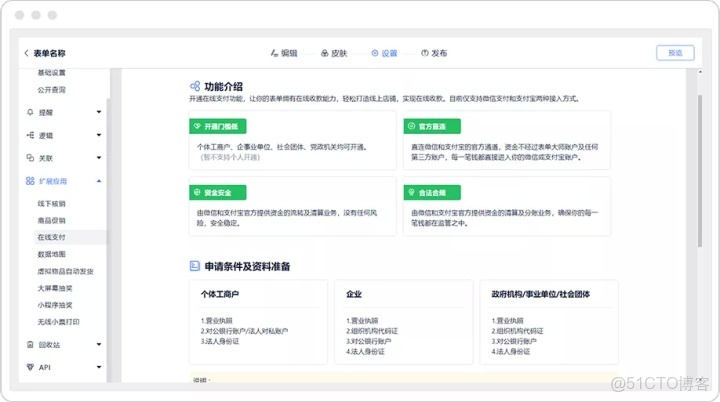The height and width of the screenshot is (402, 720).
Task: Collapse the 扩展应用 section arrow
Action: 99,181
